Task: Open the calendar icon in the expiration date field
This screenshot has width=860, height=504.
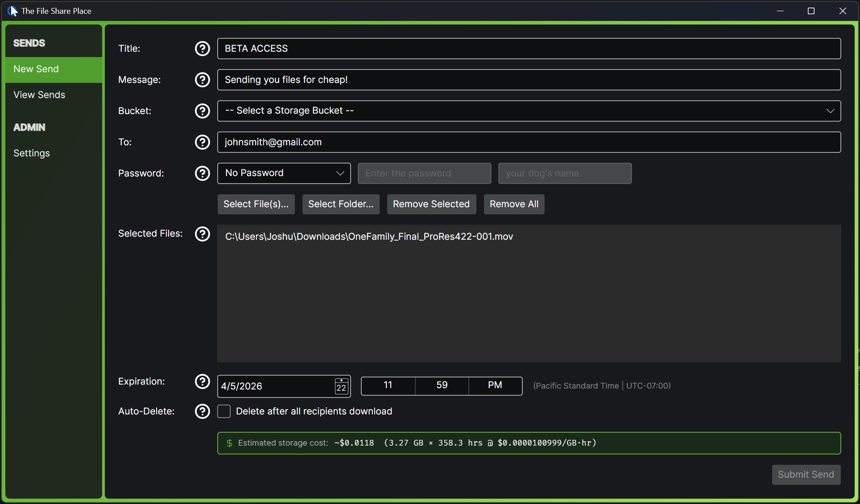Action: point(341,386)
